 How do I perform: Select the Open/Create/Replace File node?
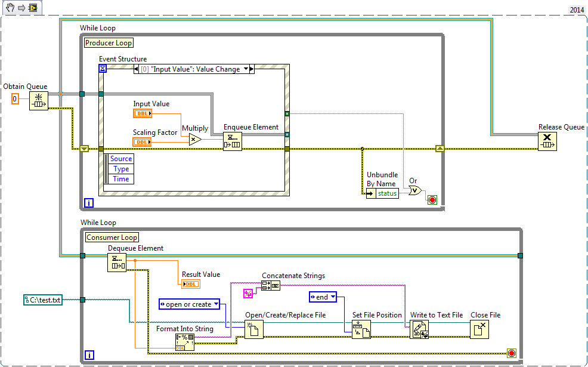254,329
